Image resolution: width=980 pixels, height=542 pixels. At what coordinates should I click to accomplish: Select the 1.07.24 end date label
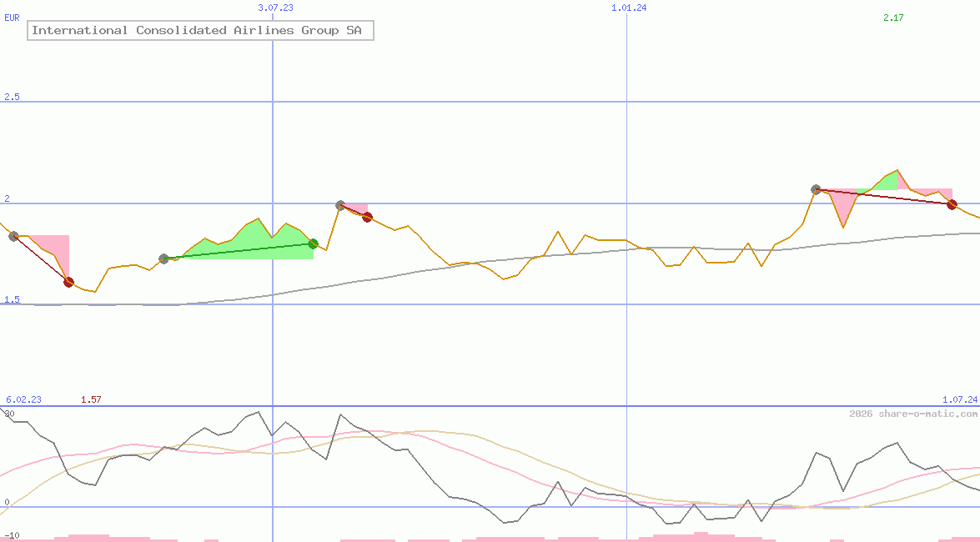click(959, 400)
